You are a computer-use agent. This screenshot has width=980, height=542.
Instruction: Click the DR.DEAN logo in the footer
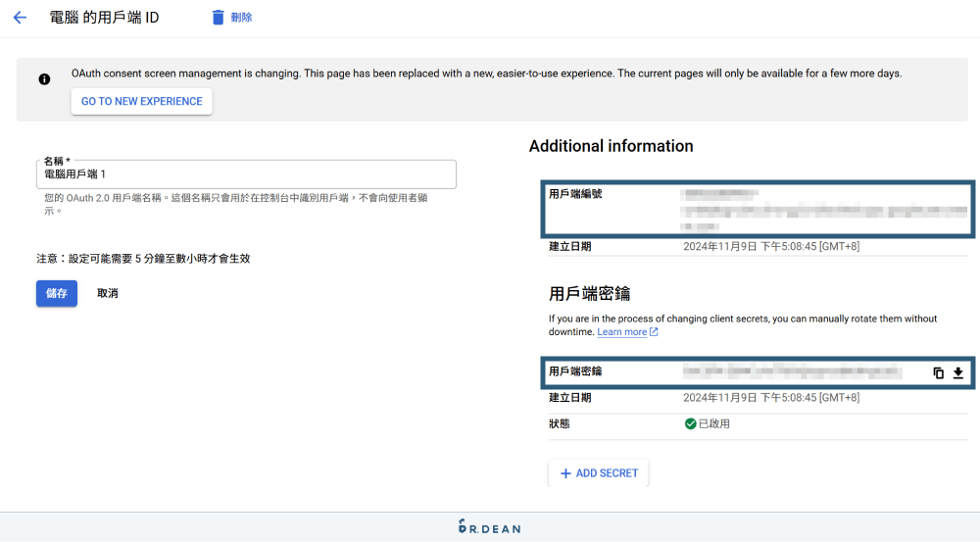tap(489, 527)
